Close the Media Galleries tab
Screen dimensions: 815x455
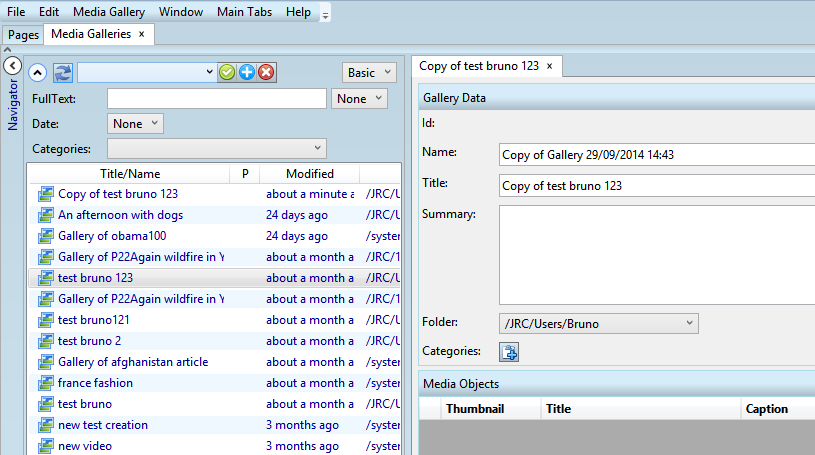pos(141,34)
